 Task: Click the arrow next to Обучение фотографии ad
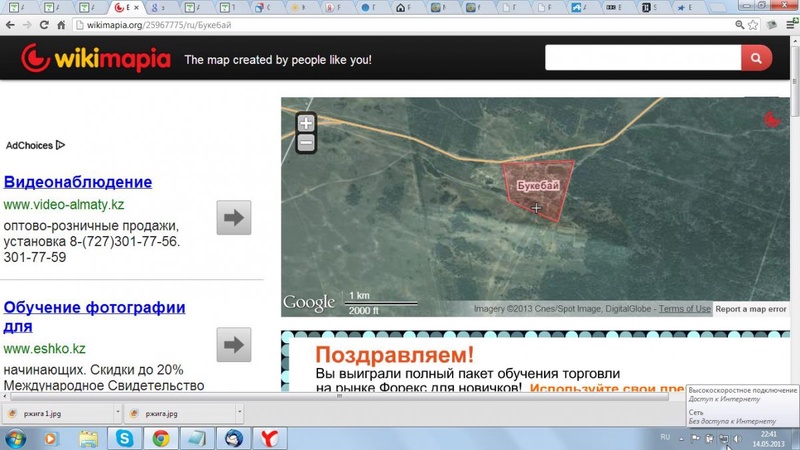(233, 345)
